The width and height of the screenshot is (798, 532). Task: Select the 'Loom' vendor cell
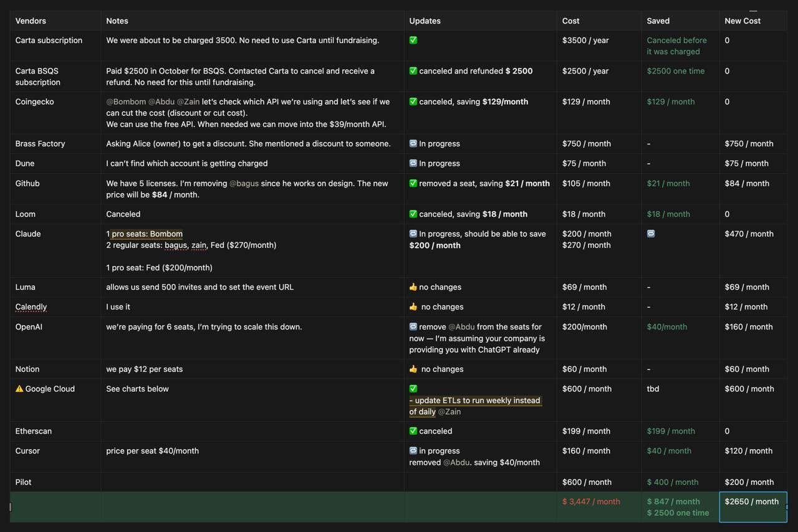[55, 214]
